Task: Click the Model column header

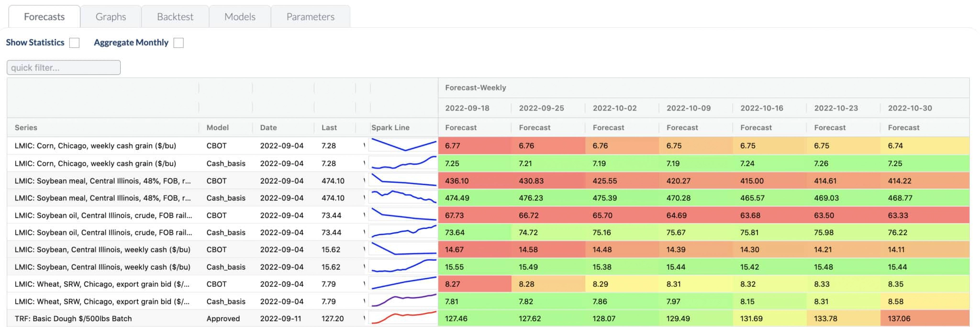Action: (217, 127)
